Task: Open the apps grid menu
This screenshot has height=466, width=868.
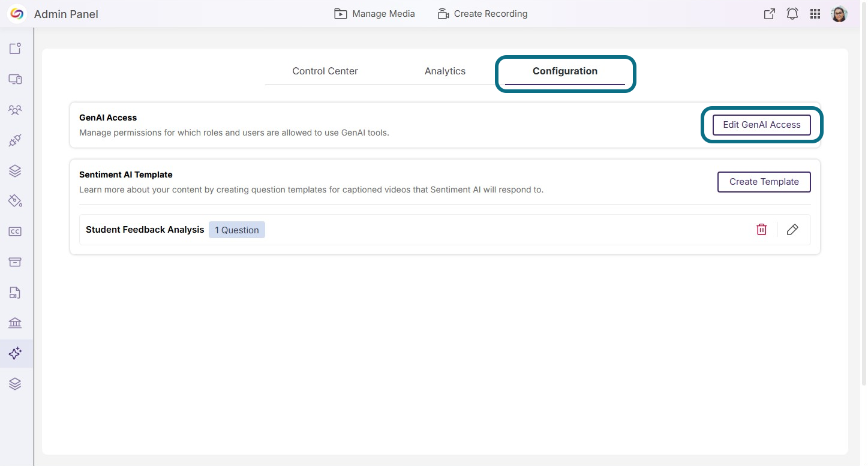Action: (x=815, y=14)
